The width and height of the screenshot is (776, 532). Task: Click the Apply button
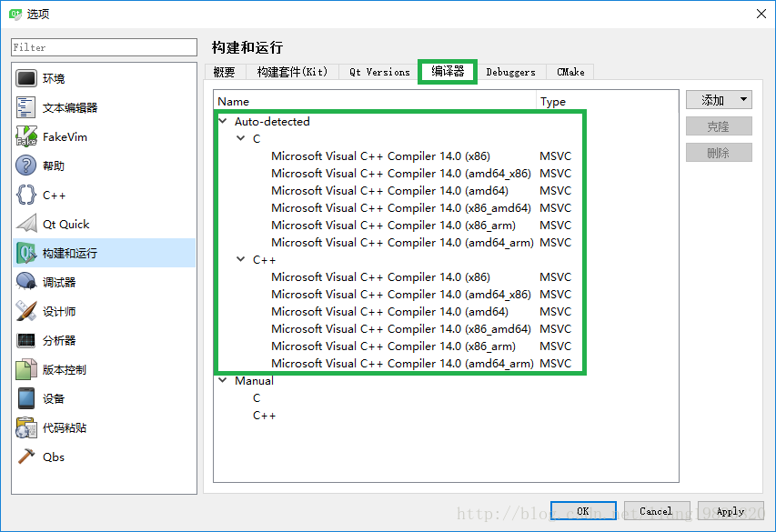731,511
